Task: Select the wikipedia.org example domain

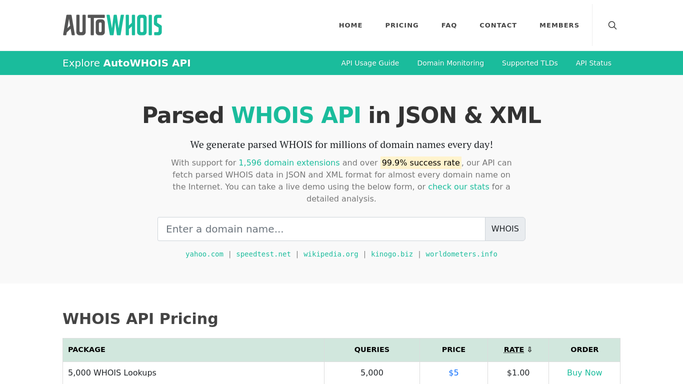Action: (331, 254)
